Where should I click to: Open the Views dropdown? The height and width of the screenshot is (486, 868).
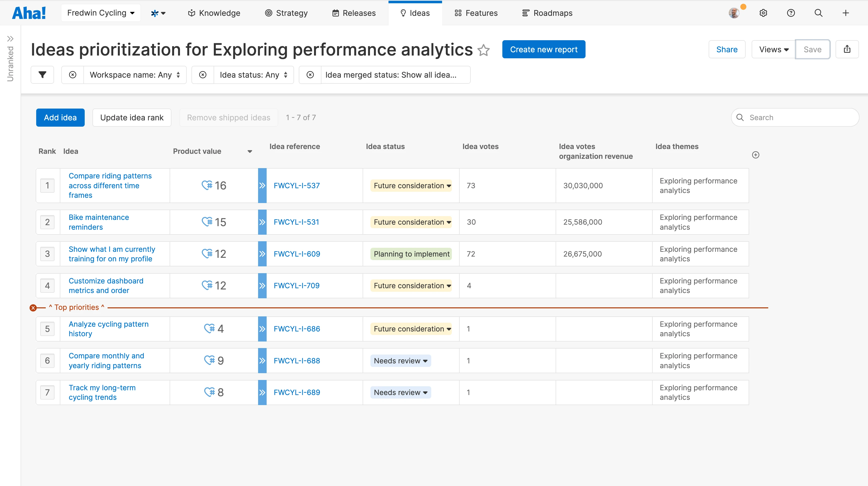tap(773, 50)
